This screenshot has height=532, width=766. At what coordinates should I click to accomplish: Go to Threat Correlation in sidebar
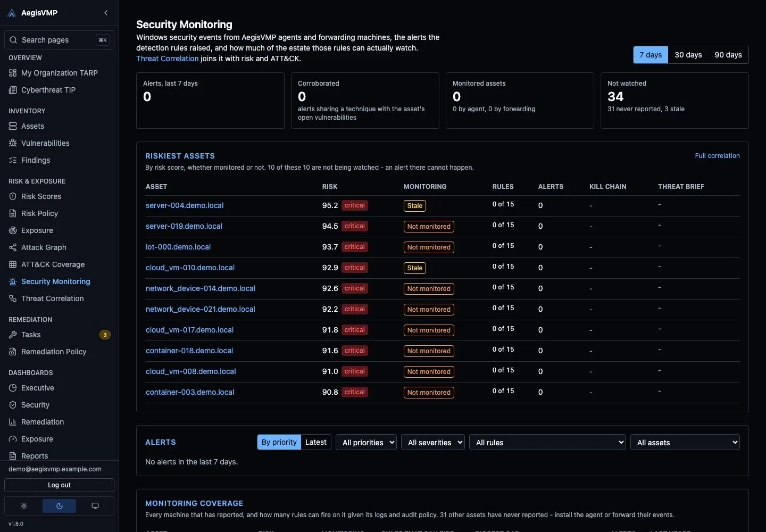coord(59,298)
